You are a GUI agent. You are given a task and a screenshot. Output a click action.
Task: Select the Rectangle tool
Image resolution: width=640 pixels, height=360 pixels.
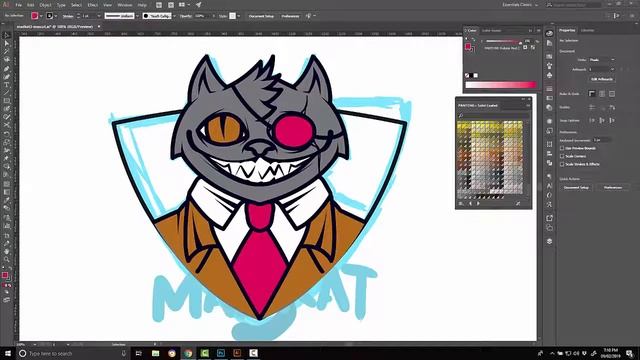[7, 101]
